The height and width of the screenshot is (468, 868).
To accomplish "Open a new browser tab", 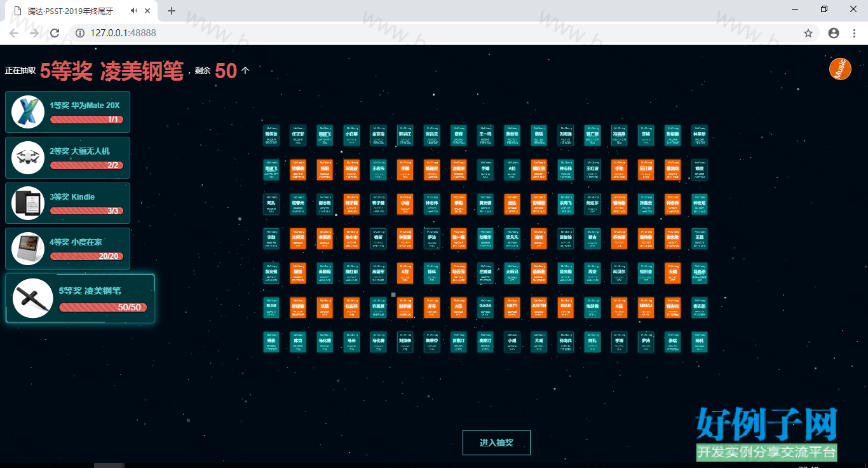I will 172,11.
